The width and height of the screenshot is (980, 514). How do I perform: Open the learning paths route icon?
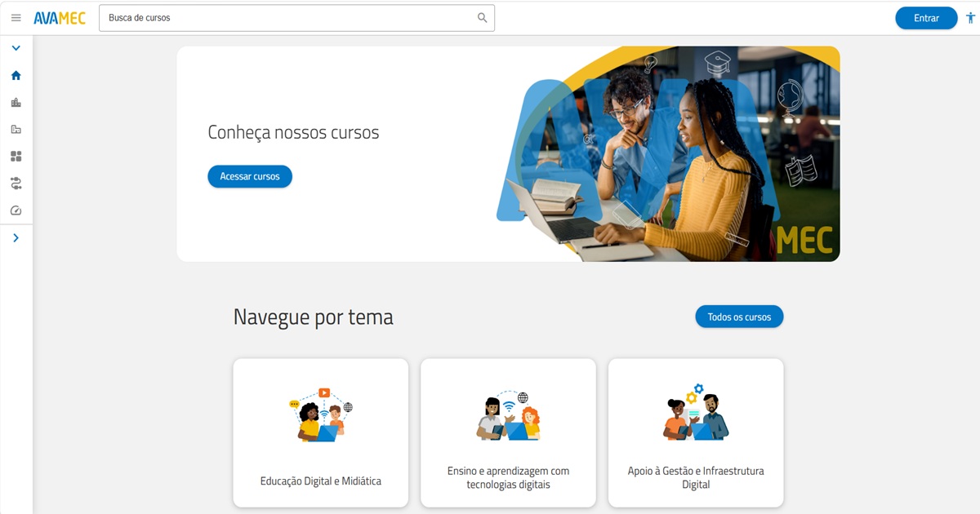[x=16, y=183]
